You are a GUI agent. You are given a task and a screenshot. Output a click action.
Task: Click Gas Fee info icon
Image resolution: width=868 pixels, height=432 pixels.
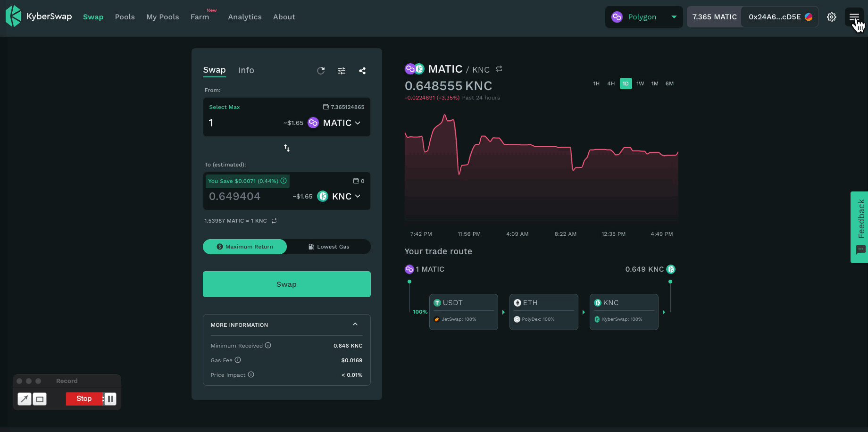point(238,360)
